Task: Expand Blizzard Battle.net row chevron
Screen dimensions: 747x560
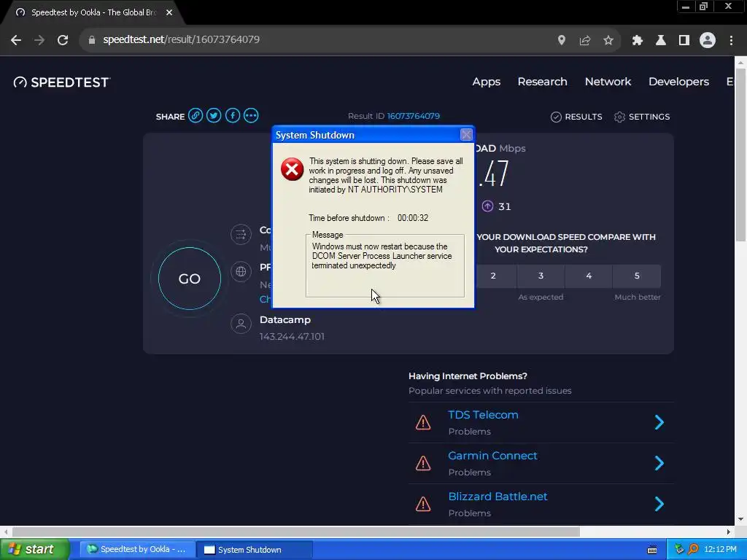Action: pos(659,504)
